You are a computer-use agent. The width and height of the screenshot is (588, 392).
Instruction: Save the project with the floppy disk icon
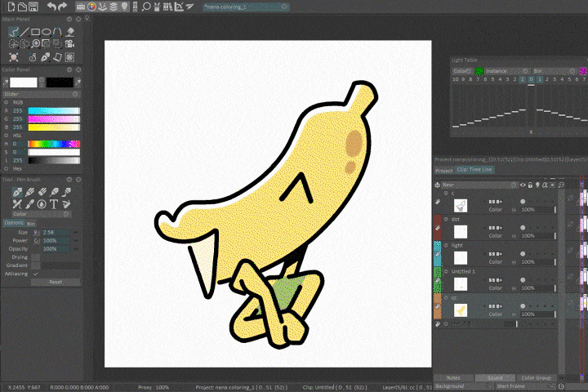point(33,7)
